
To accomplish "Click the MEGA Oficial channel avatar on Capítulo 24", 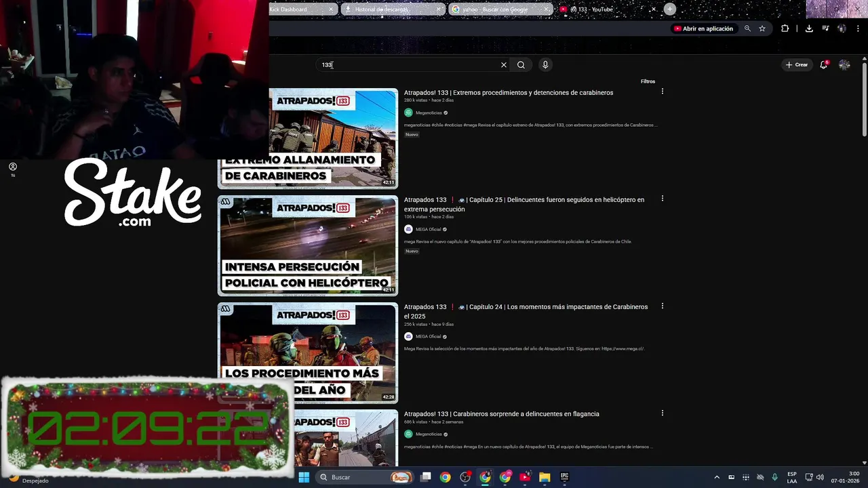I will tap(408, 336).
